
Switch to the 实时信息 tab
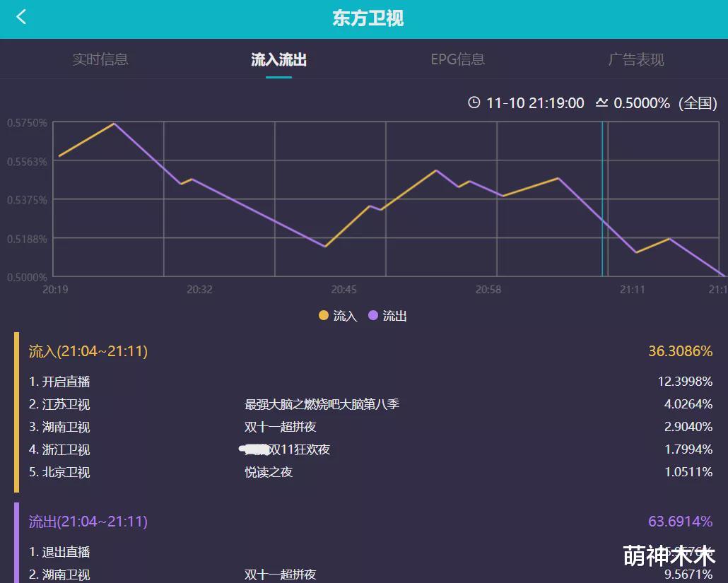[100, 59]
